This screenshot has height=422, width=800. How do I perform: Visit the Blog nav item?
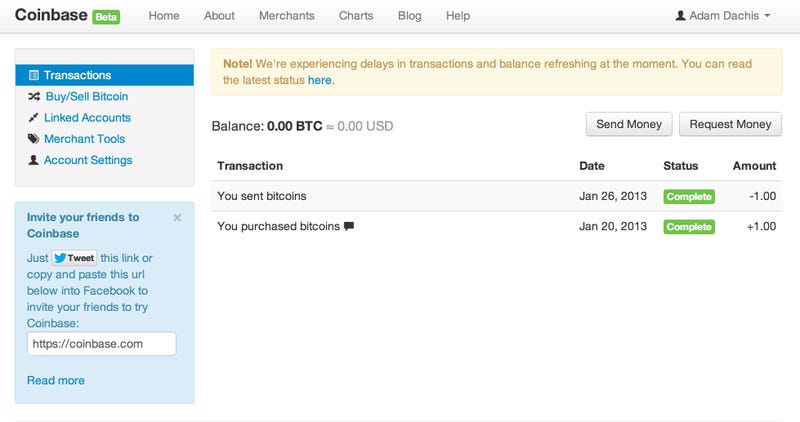tap(410, 16)
